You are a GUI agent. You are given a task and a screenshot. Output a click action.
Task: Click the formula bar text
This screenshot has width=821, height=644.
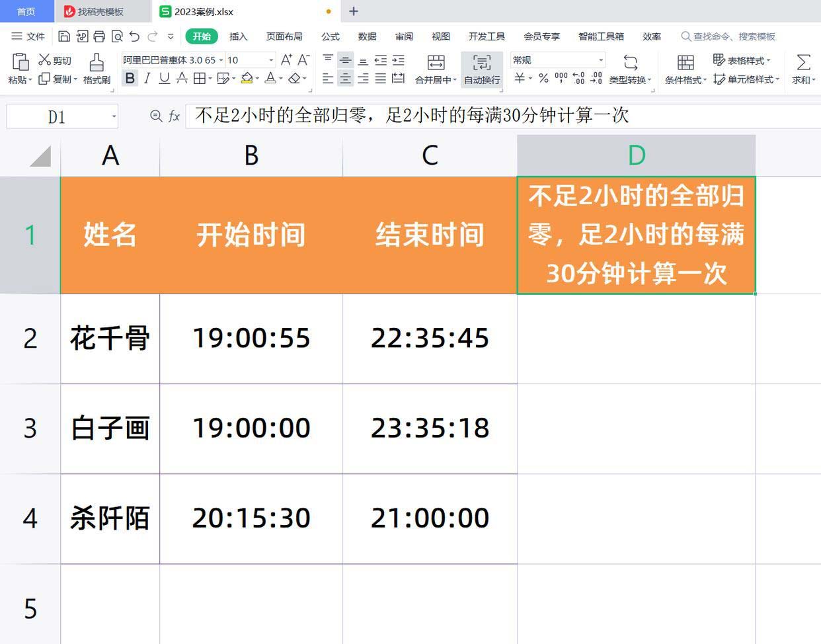(x=411, y=116)
